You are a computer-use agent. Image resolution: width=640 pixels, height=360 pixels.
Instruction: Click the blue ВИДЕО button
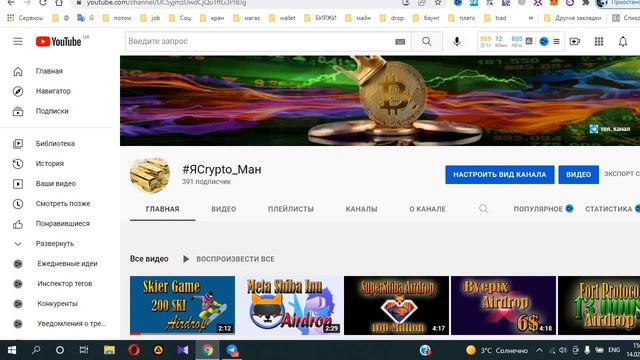(578, 175)
